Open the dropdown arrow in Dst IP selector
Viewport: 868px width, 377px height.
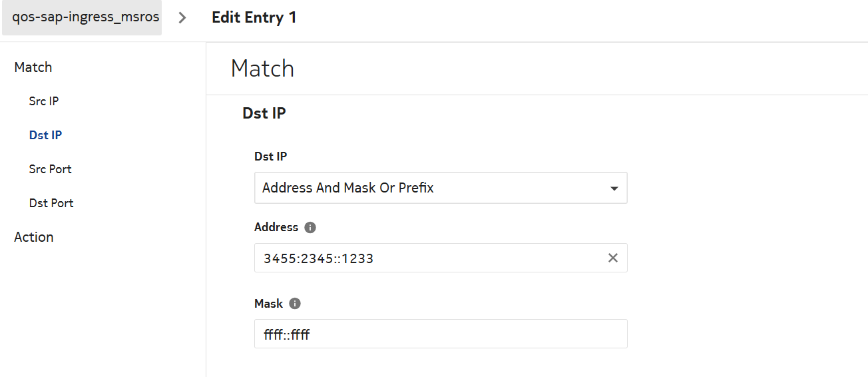tap(614, 188)
